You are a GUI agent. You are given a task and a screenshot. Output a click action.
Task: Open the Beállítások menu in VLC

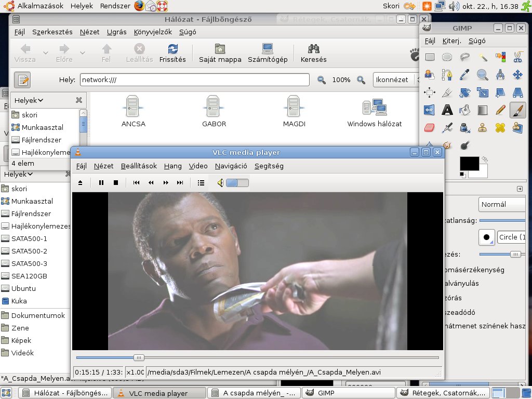tap(139, 166)
